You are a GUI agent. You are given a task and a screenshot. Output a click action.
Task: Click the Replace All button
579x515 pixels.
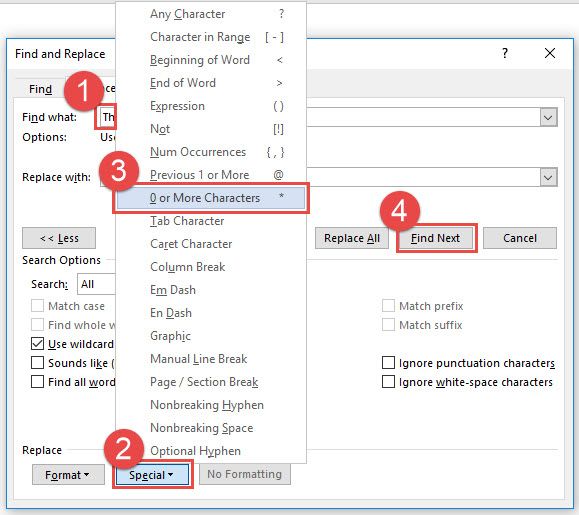point(352,238)
